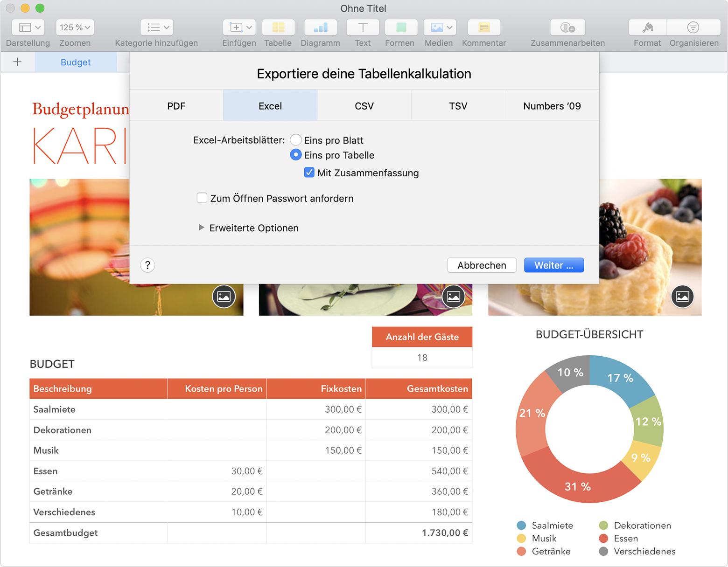Image resolution: width=728 pixels, height=567 pixels.
Task: Click the Gesamtkosten column header
Action: click(419, 388)
